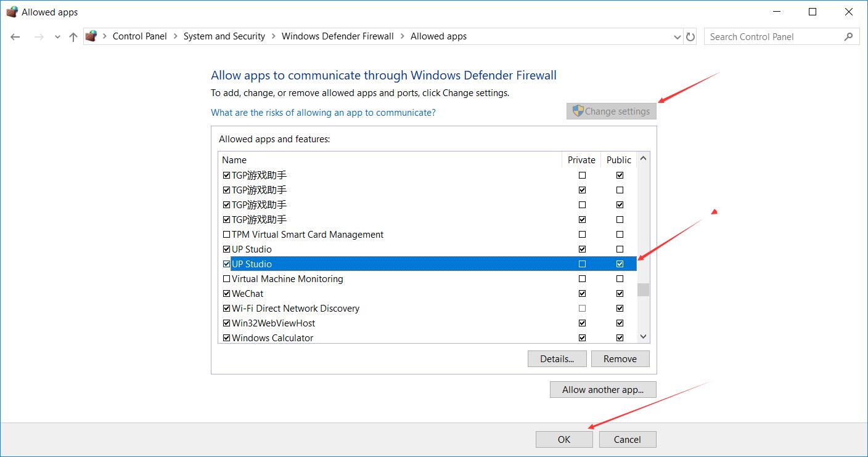This screenshot has height=457, width=868.
Task: Minimize the Allowed apps window
Action: [x=778, y=12]
